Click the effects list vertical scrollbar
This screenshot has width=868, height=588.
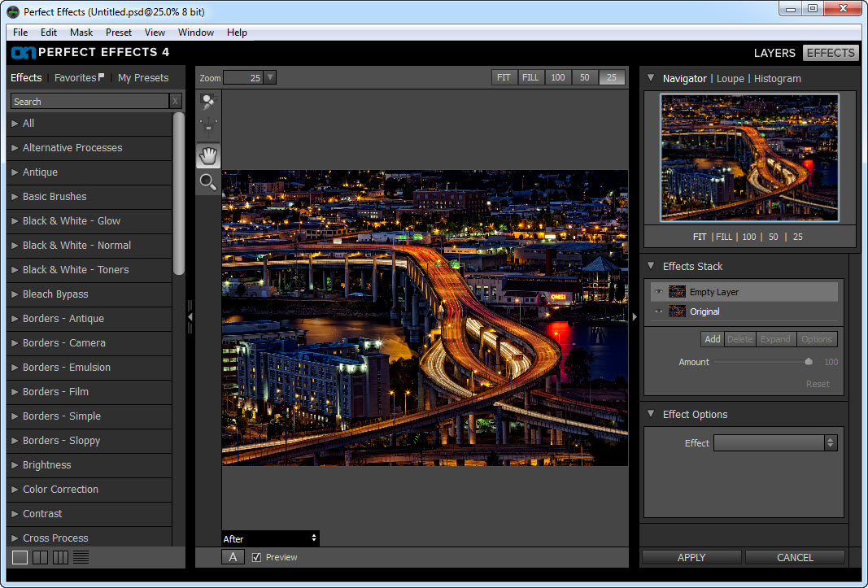178,194
